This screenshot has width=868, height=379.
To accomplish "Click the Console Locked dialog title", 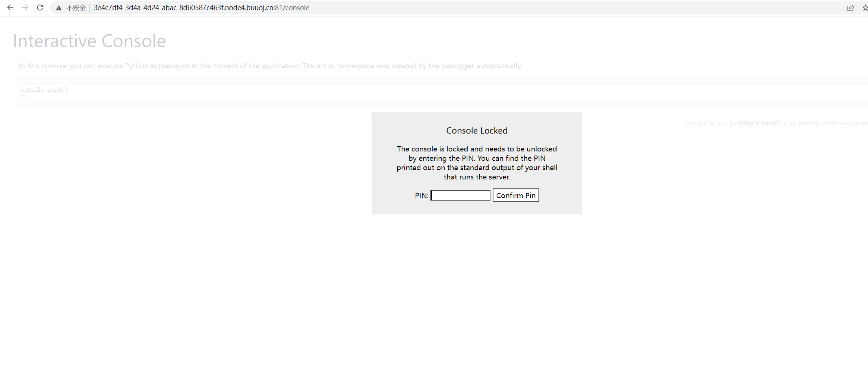I will click(x=477, y=130).
